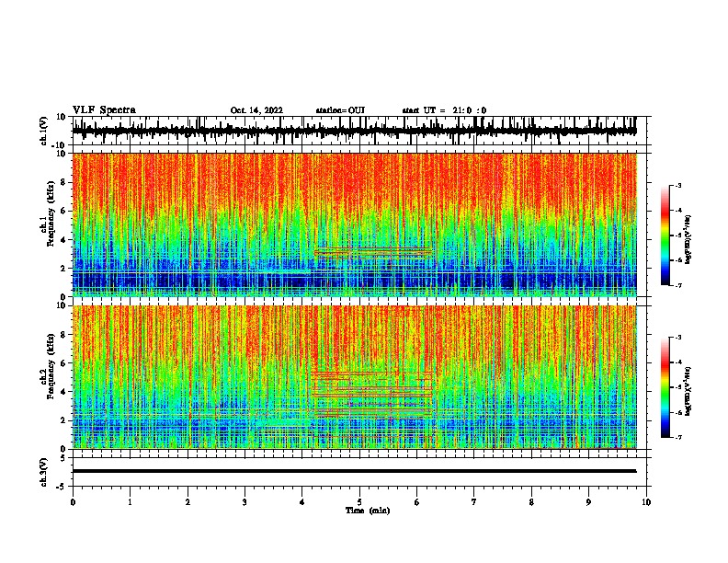Click the red horizontal band in the ch.1 spectrogram

(373, 252)
